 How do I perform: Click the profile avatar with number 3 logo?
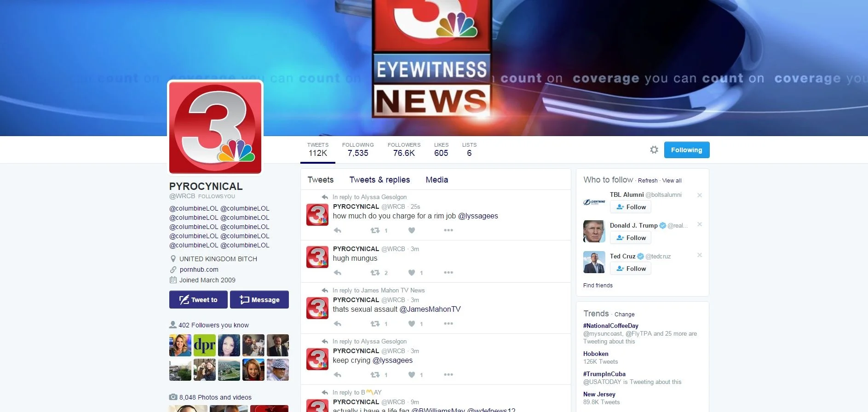215,128
